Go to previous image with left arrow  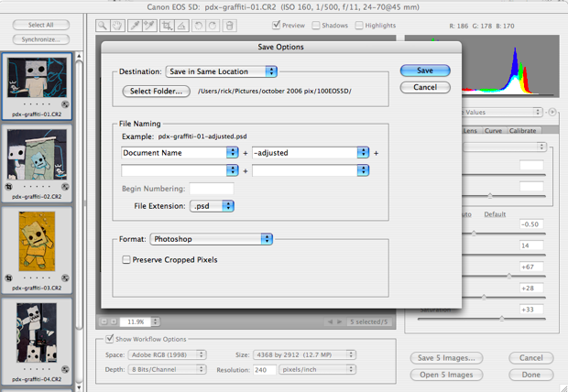click(x=330, y=321)
